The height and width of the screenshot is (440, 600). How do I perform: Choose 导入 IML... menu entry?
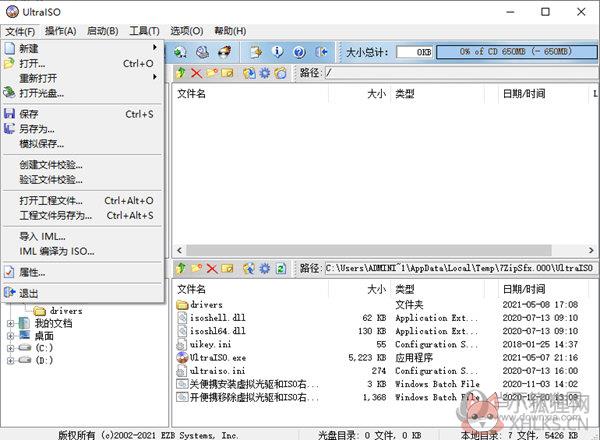coord(83,236)
